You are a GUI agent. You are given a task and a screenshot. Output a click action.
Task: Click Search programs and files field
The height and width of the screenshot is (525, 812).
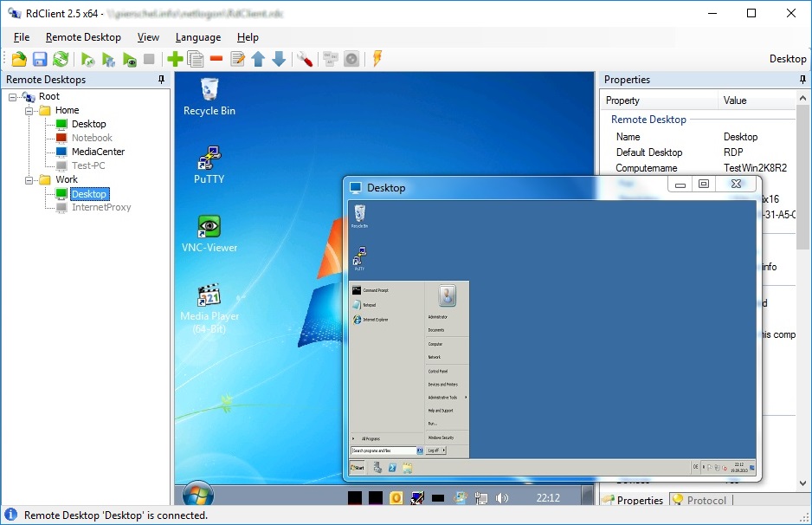tap(383, 450)
